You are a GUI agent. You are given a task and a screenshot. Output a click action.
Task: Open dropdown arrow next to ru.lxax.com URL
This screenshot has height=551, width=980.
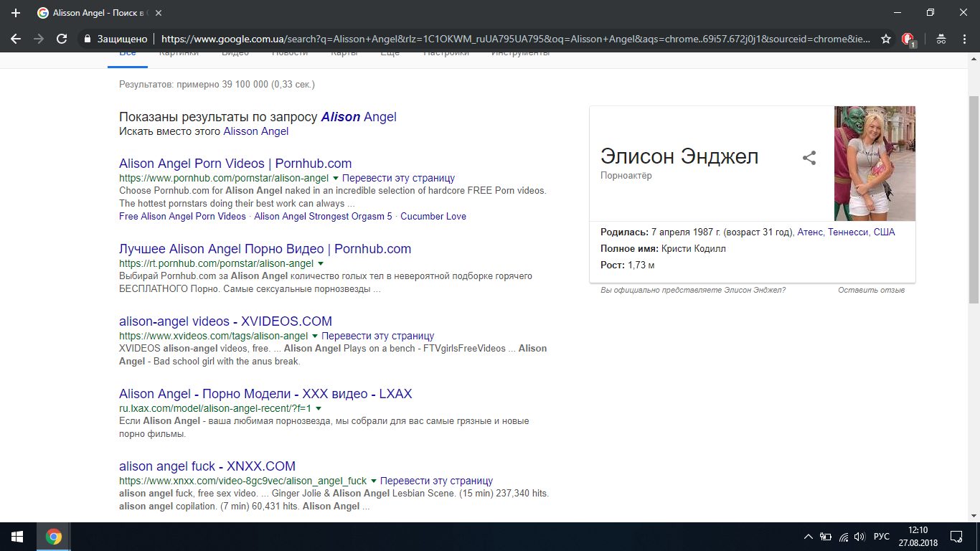(319, 408)
